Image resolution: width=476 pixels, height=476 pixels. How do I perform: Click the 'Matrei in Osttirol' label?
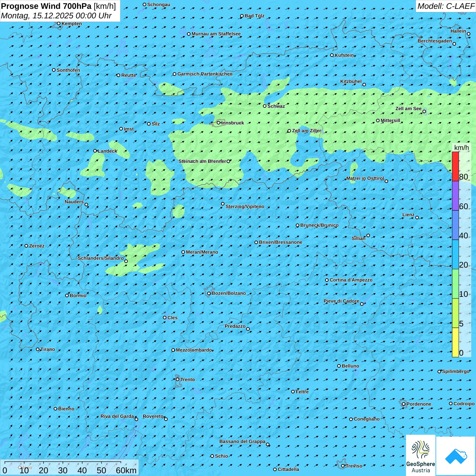coord(365,178)
